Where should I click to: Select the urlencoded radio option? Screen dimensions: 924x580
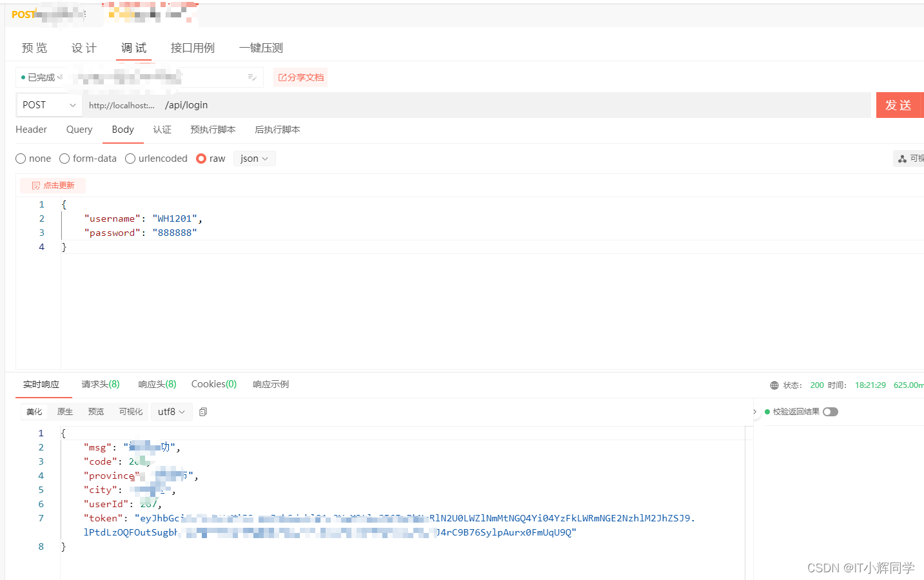pyautogui.click(x=130, y=159)
